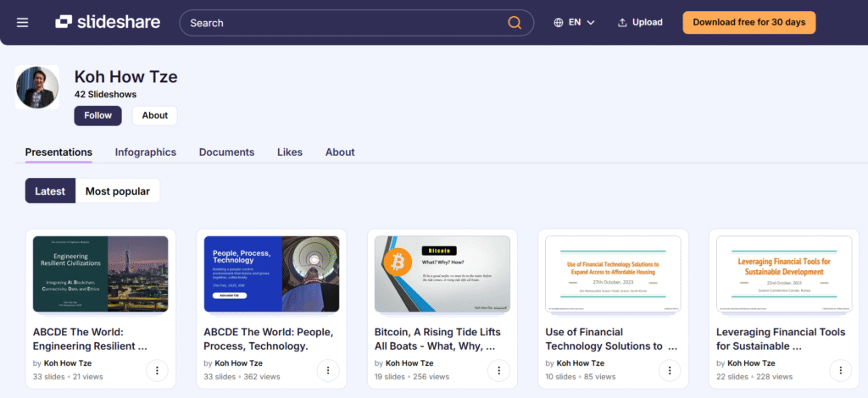Open options menu for Engineering Resilient card
Viewport: 868px width, 398px height.
(157, 370)
